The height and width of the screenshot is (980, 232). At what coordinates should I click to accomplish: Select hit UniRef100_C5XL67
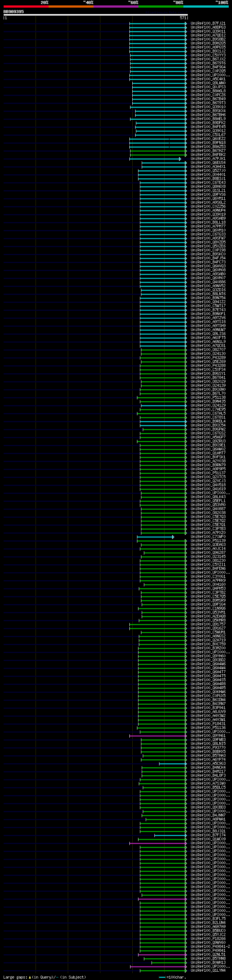208,135
